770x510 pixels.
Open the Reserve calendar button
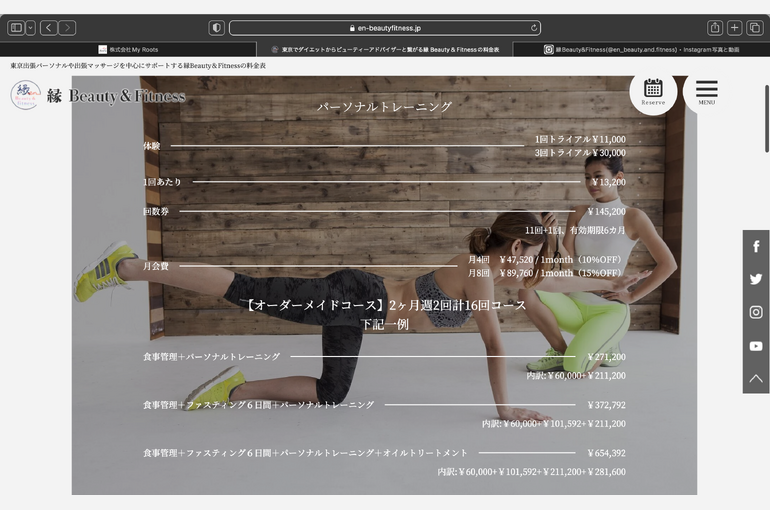(653, 92)
